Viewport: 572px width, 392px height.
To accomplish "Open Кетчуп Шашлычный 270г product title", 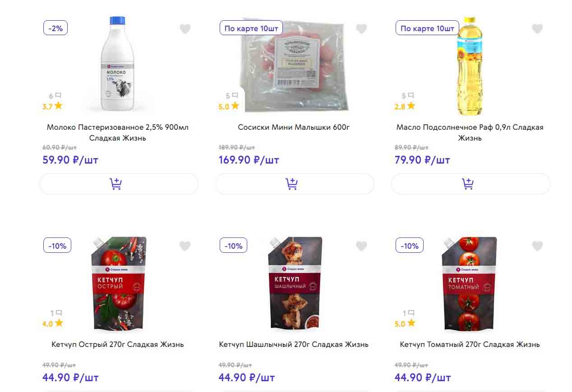I will tap(294, 345).
